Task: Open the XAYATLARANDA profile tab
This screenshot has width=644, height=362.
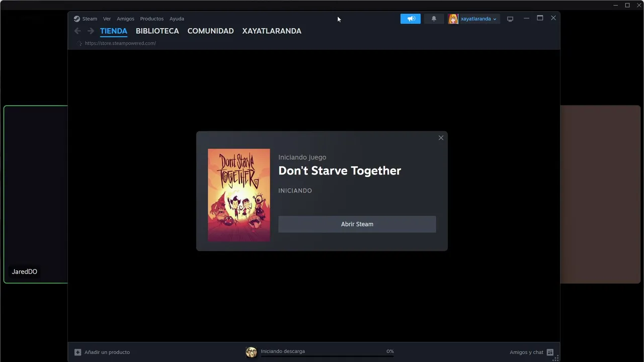Action: (x=272, y=31)
